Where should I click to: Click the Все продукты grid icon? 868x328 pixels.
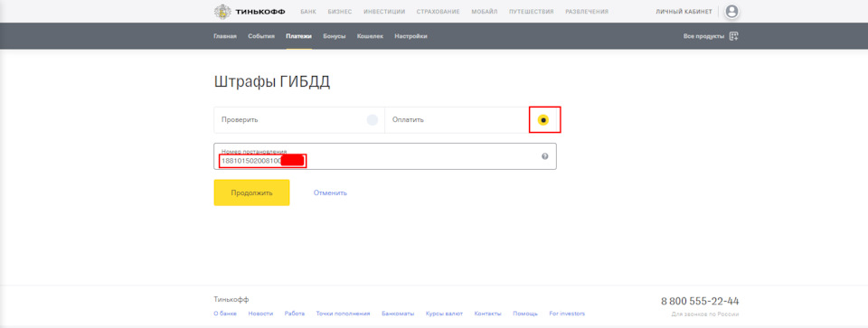click(x=734, y=36)
